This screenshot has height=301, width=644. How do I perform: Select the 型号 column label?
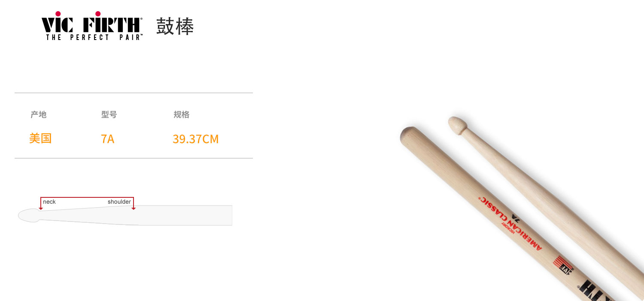click(x=109, y=114)
